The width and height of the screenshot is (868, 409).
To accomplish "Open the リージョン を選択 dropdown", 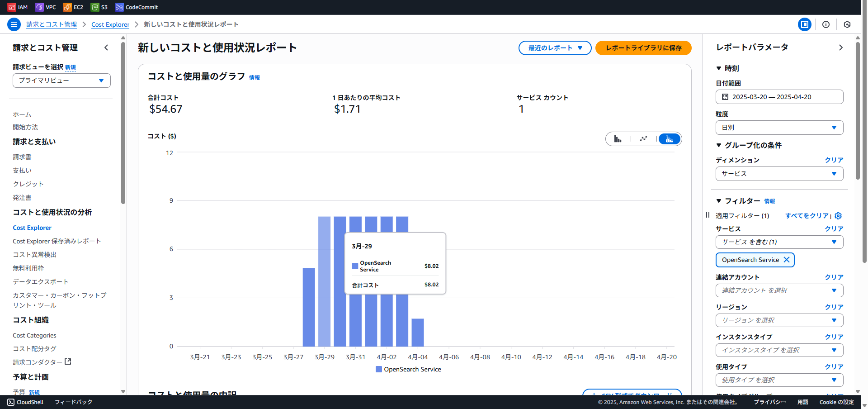I will [x=779, y=320].
